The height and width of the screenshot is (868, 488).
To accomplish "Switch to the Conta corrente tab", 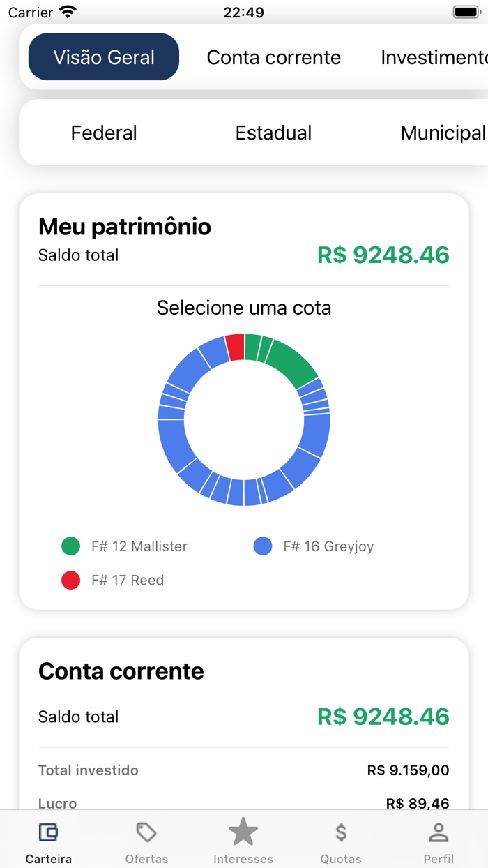I will click(273, 57).
